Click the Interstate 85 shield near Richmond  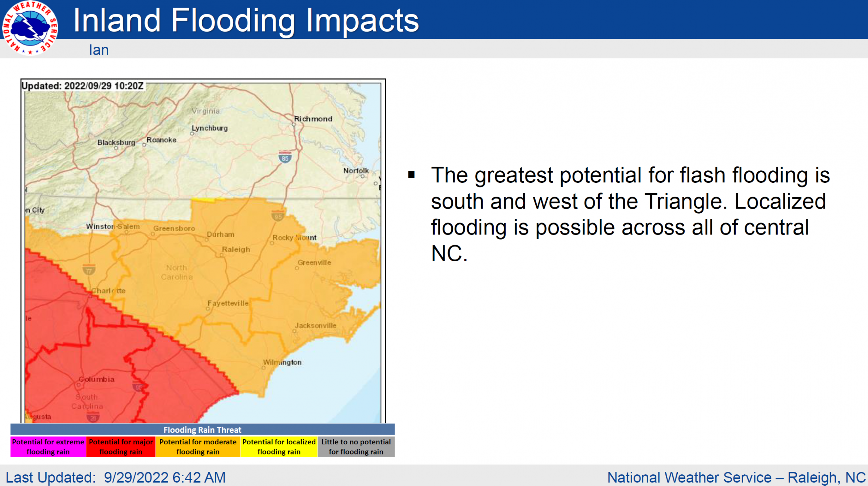pyautogui.click(x=285, y=157)
